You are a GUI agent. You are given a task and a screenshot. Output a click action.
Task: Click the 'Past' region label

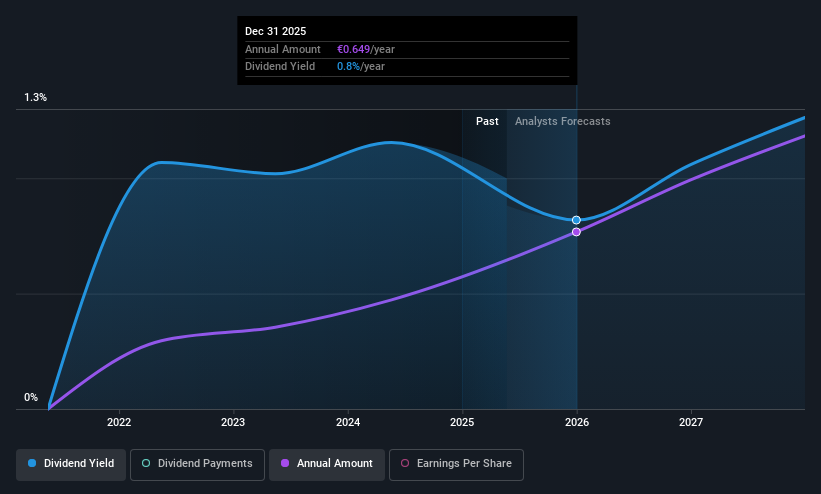point(487,122)
